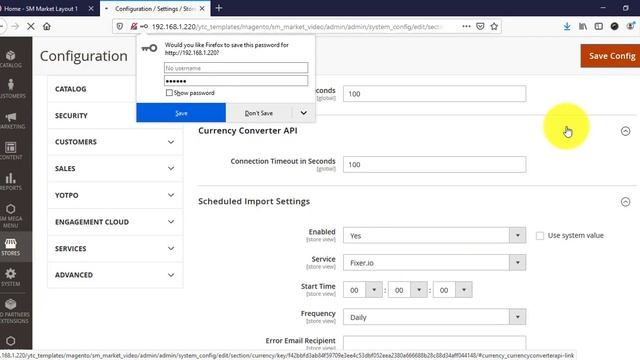Open the Frequency Daily dropdown
The height and width of the screenshot is (360, 640).
pyautogui.click(x=434, y=317)
